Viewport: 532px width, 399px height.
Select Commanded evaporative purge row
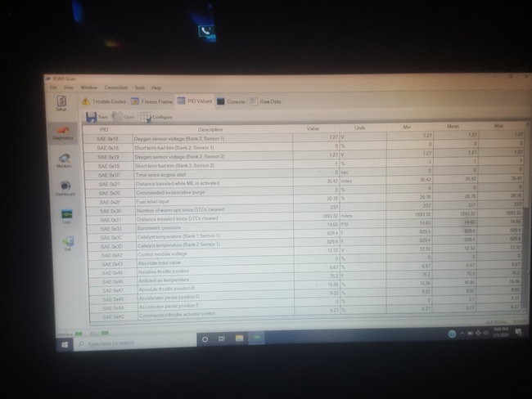304,191
